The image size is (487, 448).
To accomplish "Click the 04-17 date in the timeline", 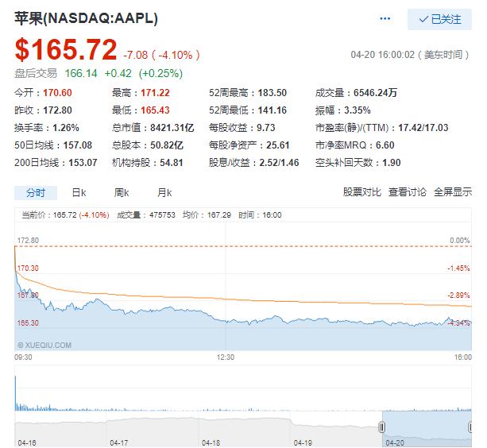I will point(118,442).
